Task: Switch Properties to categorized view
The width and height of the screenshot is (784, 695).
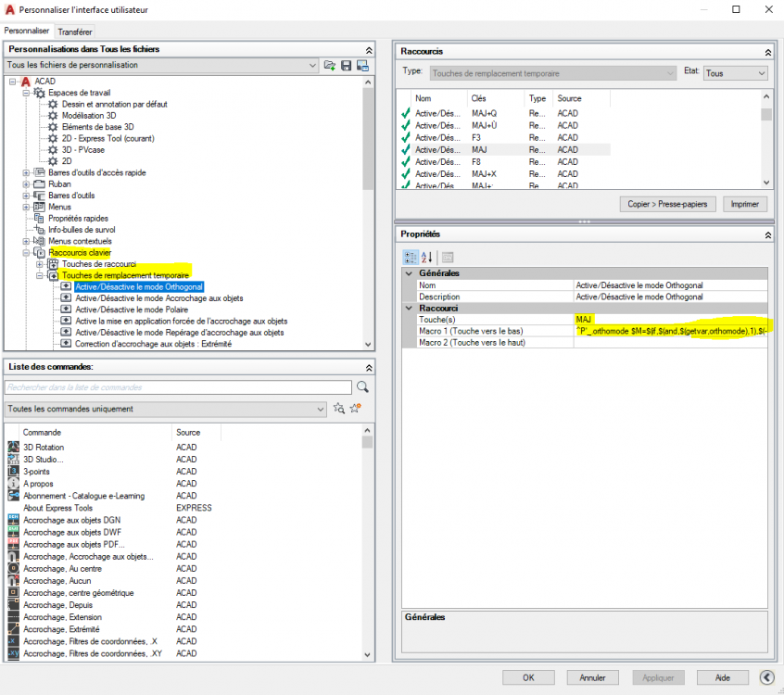Action: click(x=411, y=257)
